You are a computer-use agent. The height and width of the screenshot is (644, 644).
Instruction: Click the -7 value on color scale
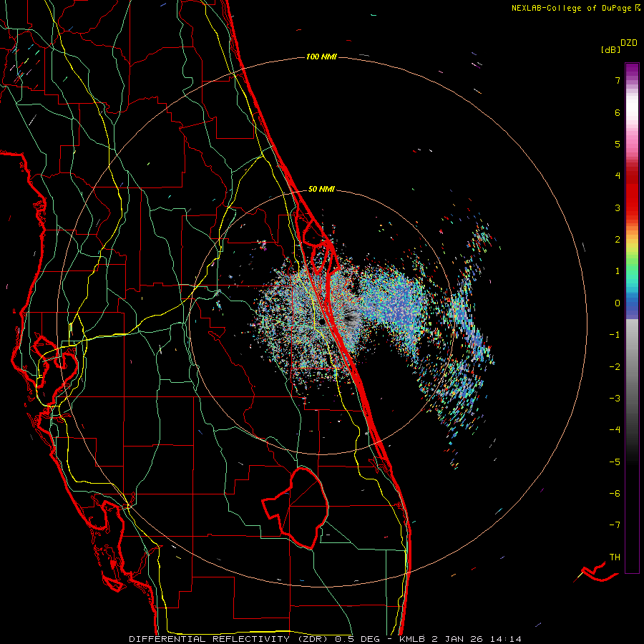tap(615, 525)
